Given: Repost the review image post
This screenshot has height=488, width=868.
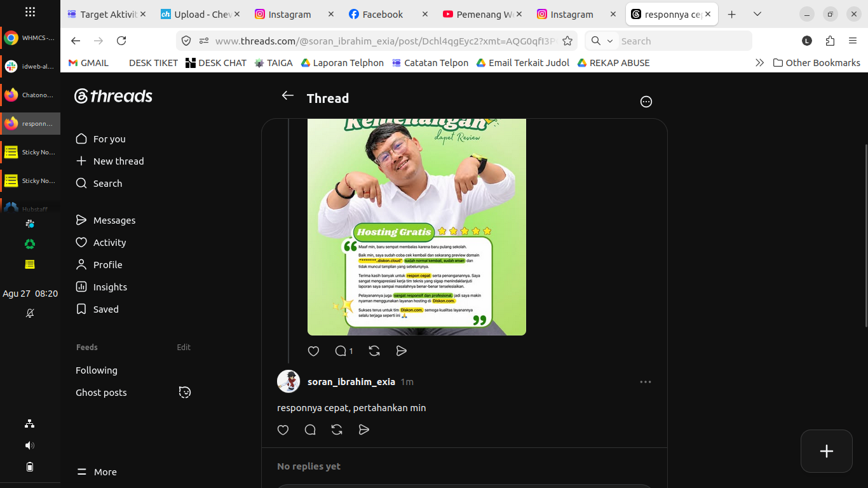Looking at the screenshot, I should (374, 351).
